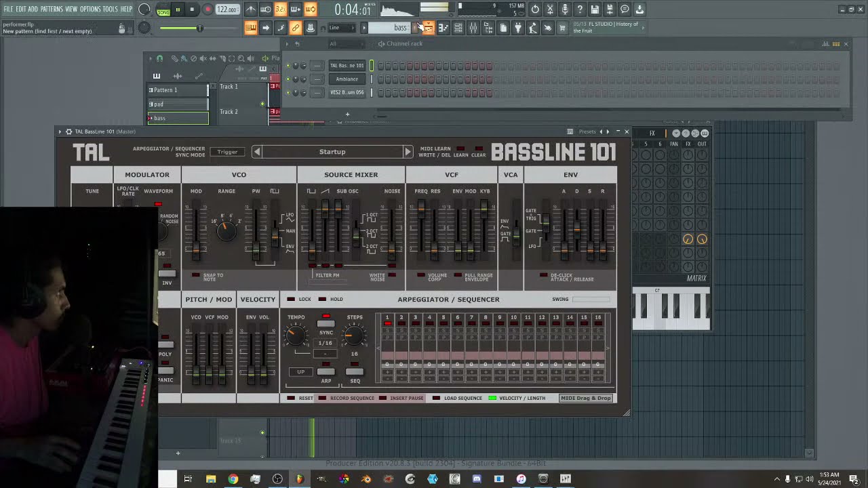Open the PATTERNS menu
Screen dimensions: 868x488
point(52,9)
